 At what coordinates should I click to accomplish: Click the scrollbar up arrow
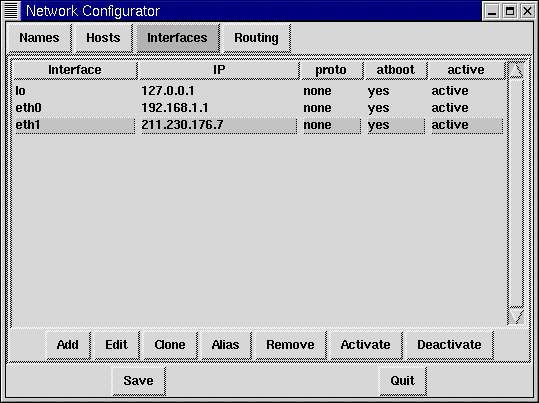click(516, 70)
